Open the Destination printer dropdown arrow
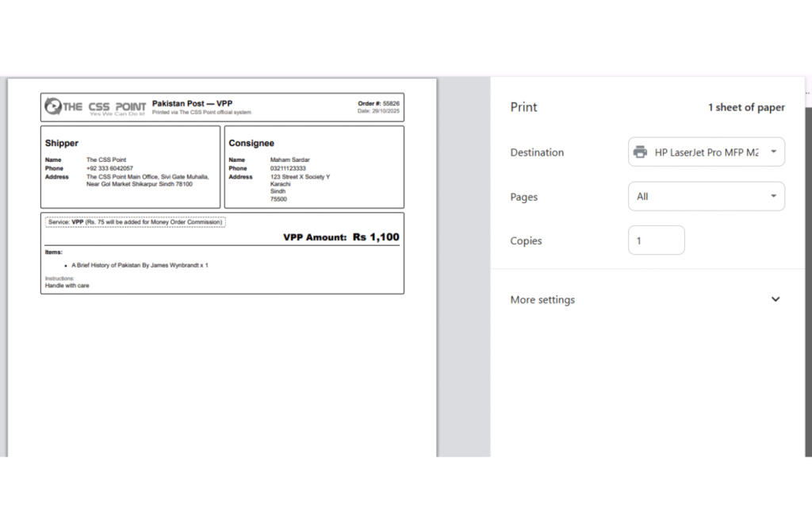The height and width of the screenshot is (508, 812). pyautogui.click(x=773, y=152)
